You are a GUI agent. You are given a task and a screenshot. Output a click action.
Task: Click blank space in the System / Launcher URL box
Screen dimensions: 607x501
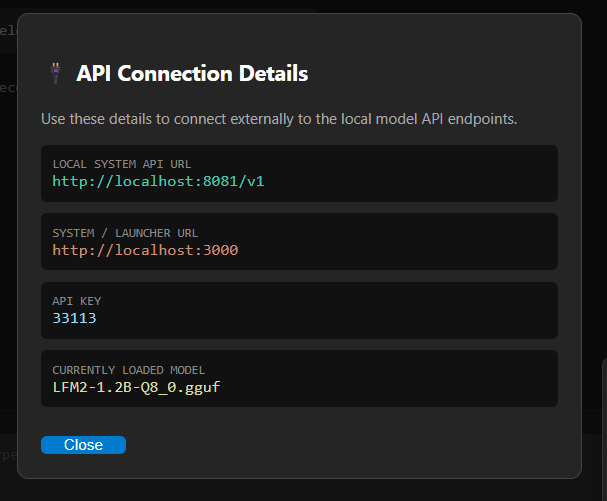point(400,242)
